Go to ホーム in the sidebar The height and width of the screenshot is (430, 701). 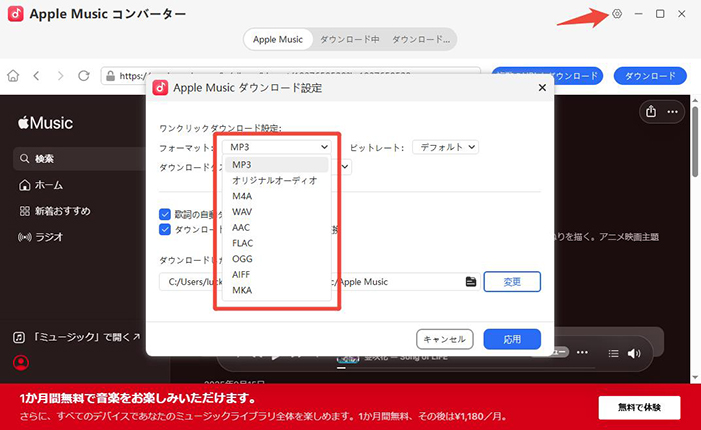[41, 185]
